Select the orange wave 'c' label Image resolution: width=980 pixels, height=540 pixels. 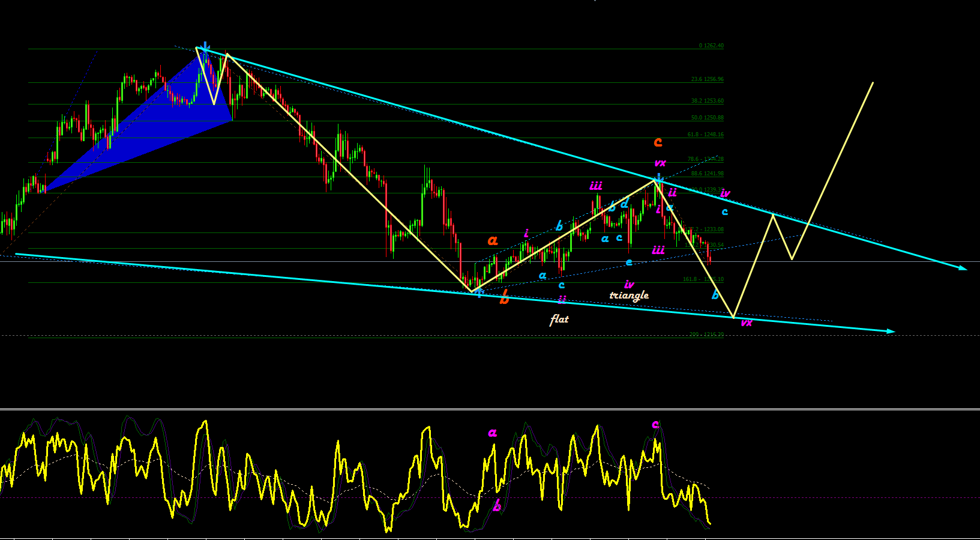click(x=658, y=142)
